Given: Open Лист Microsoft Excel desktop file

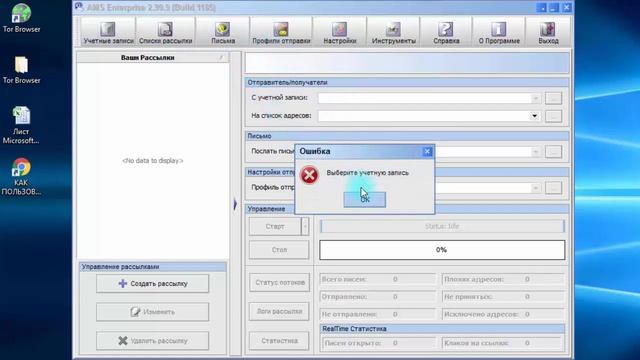Looking at the screenshot, I should [x=21, y=125].
